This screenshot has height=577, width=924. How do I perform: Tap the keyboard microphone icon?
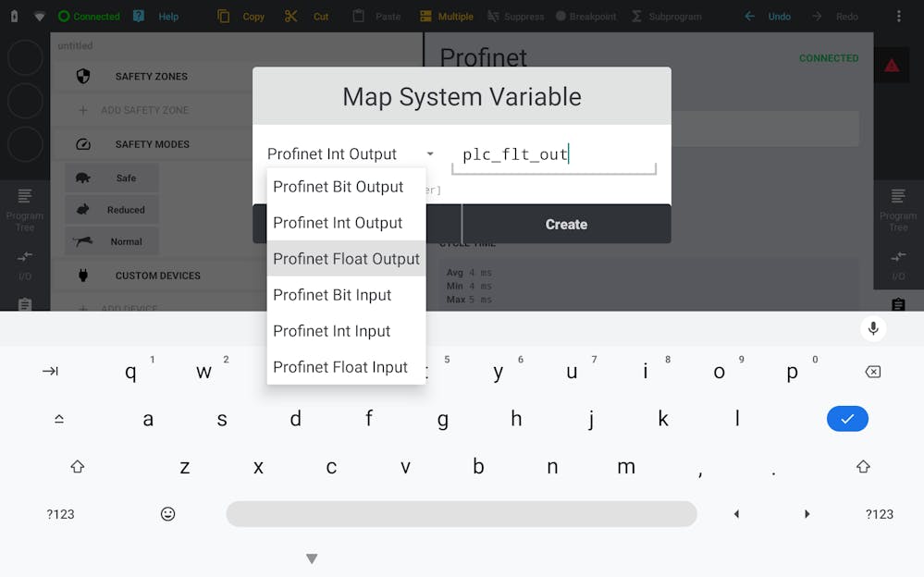pyautogui.click(x=873, y=328)
